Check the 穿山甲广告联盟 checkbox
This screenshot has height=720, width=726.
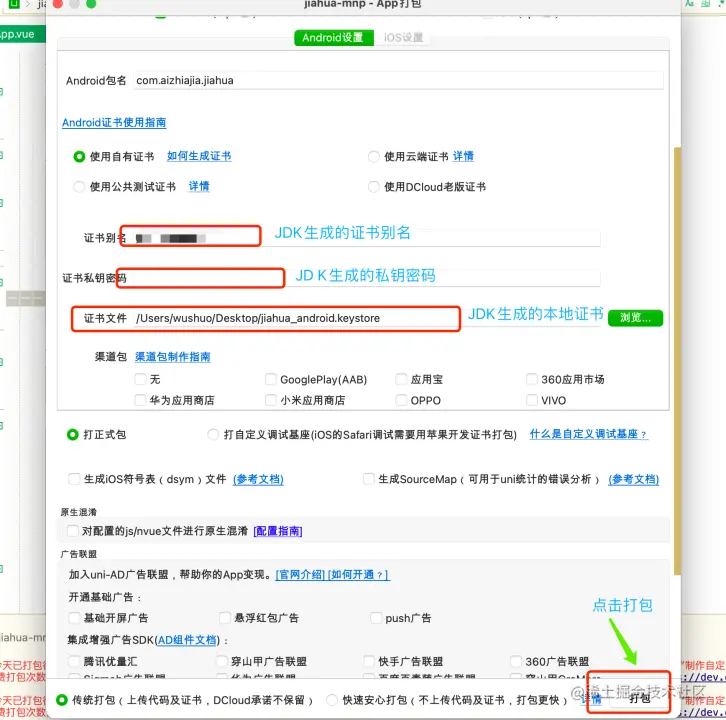222,661
